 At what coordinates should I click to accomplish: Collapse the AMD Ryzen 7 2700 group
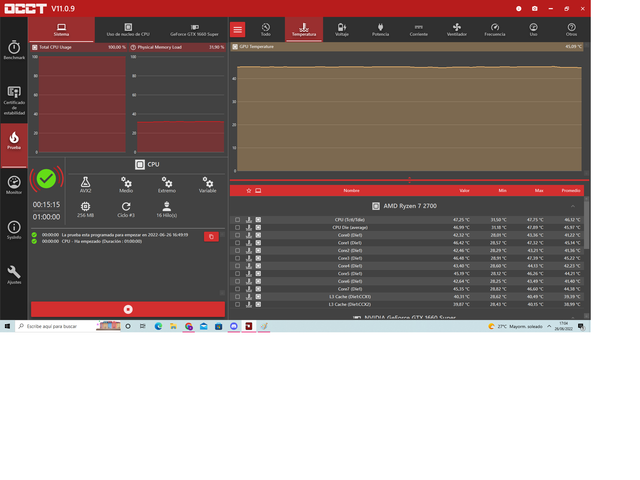tap(573, 206)
